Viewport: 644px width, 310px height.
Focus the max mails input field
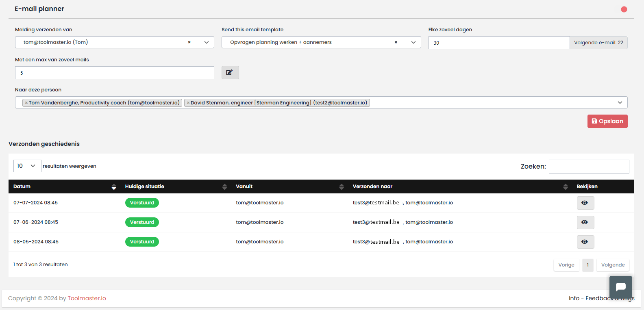coord(115,73)
